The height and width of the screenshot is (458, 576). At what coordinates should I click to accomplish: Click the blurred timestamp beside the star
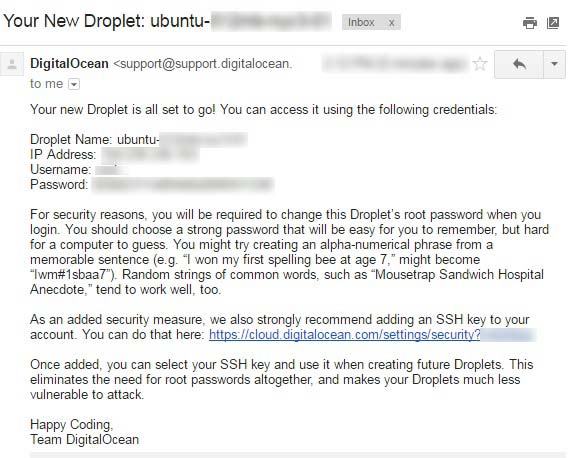pos(395,64)
